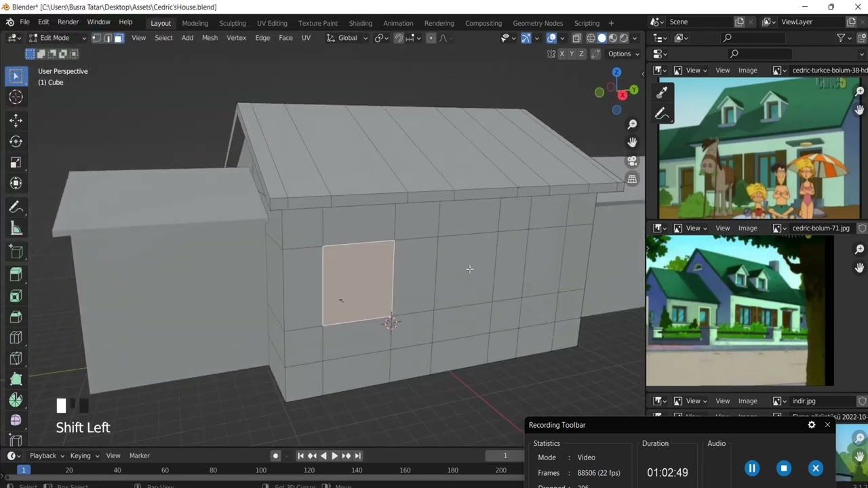Pause the recording

pos(752,468)
